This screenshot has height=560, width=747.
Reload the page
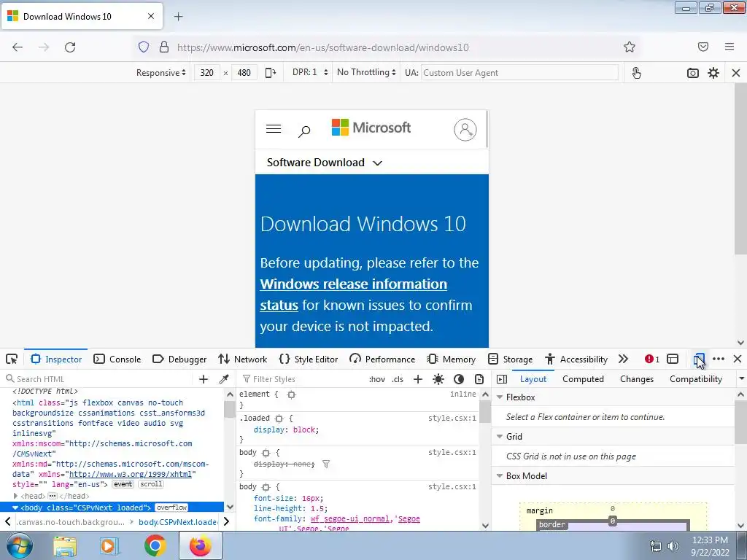70,47
